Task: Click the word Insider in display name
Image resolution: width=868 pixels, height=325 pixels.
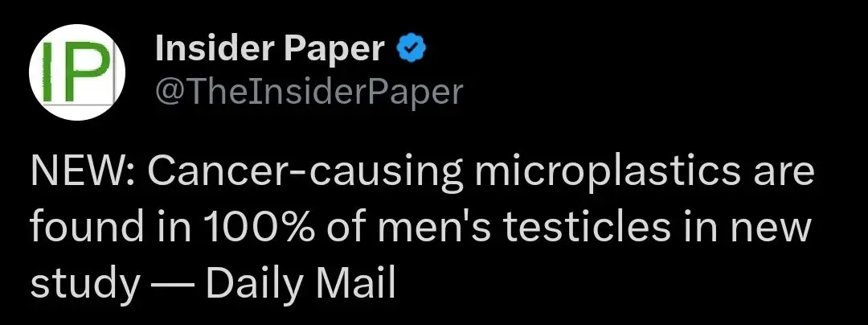Action: pyautogui.click(x=212, y=51)
